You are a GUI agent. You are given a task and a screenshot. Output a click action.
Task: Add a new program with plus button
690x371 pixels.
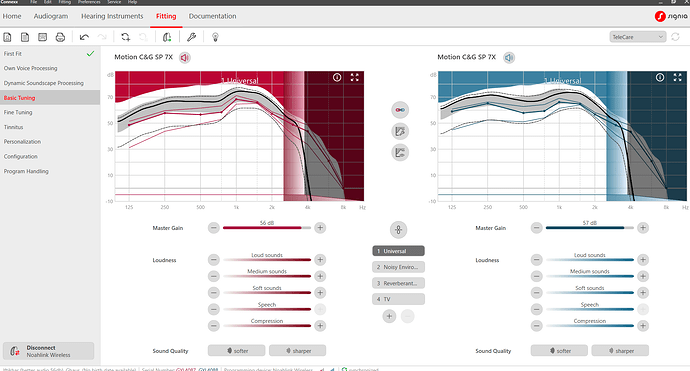[x=389, y=316]
